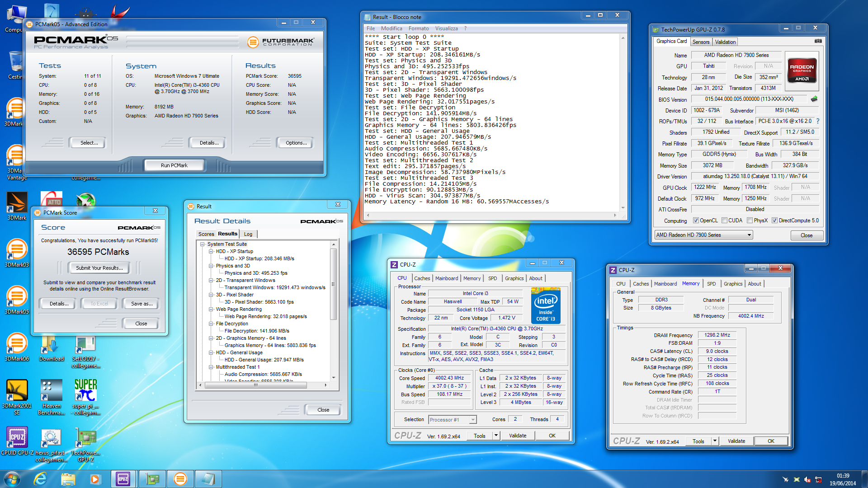Collapse the 2D - Transparent Windows node
868x488 pixels.
211,280
